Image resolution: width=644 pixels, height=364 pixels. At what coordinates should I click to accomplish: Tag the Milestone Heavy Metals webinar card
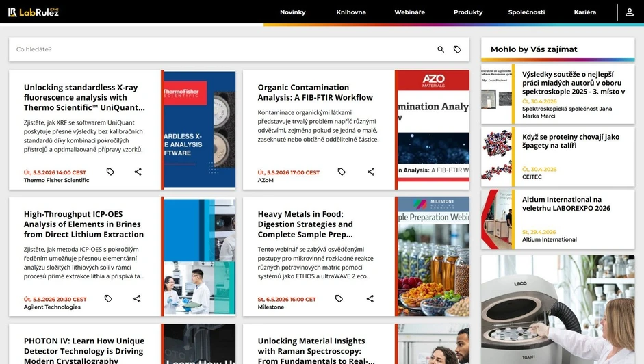(339, 299)
